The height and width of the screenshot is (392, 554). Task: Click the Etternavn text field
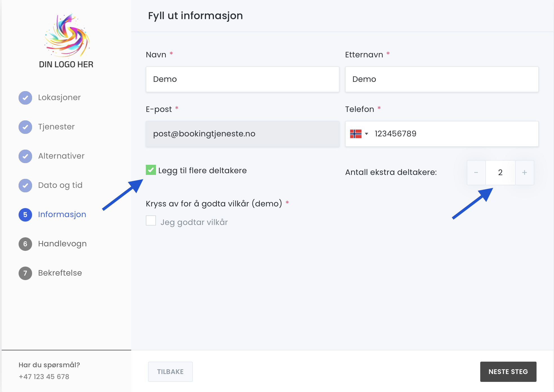tap(442, 79)
